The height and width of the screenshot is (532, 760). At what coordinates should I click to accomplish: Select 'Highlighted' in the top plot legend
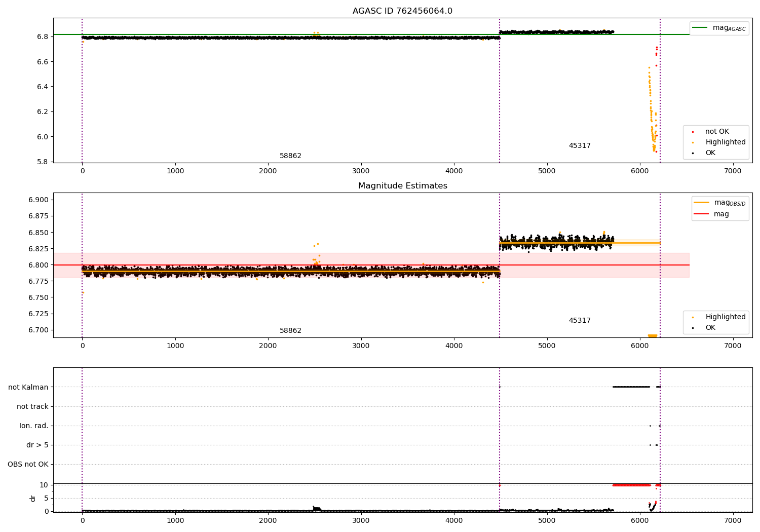tap(726, 142)
